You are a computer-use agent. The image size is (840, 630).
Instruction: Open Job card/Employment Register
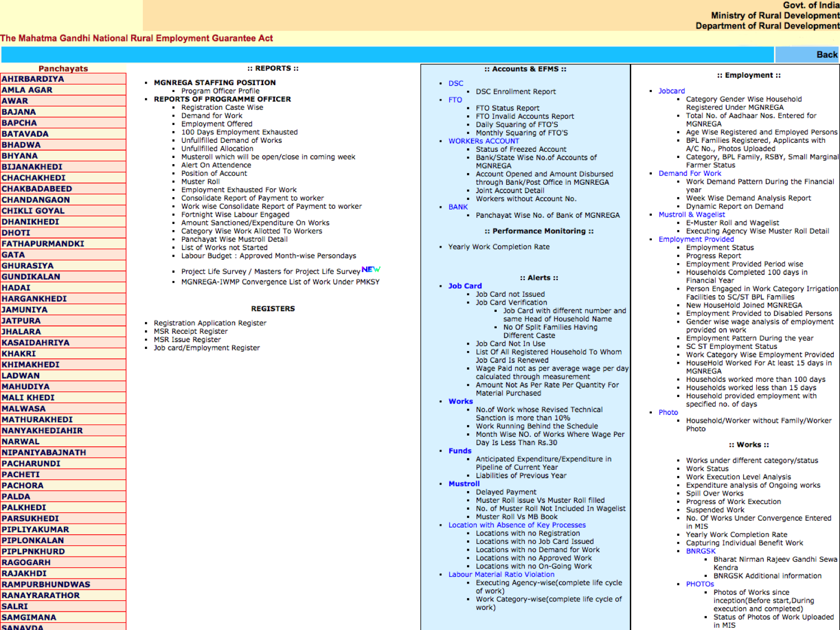coord(207,348)
